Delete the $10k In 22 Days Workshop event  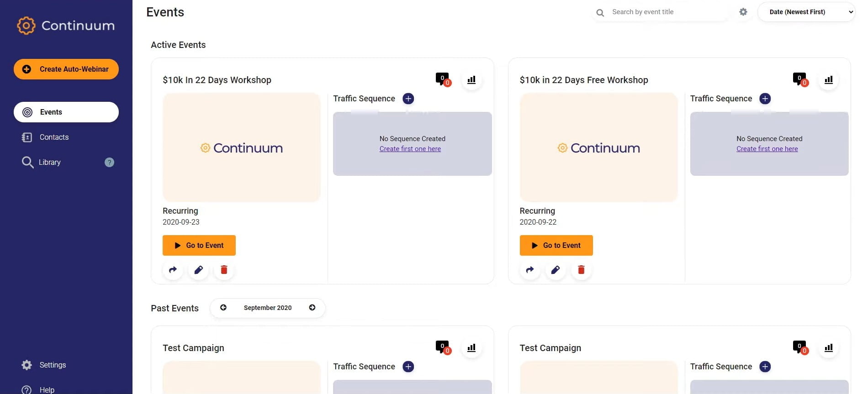(224, 270)
